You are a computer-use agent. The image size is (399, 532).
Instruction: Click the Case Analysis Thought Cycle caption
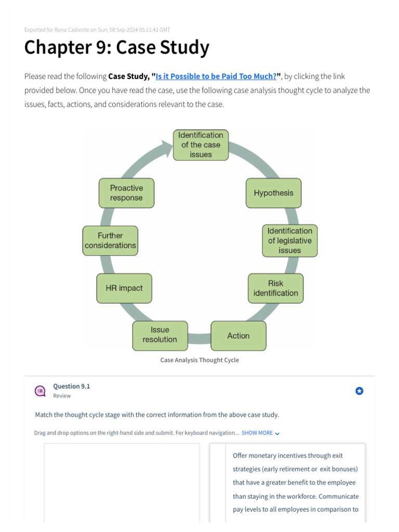199,360
